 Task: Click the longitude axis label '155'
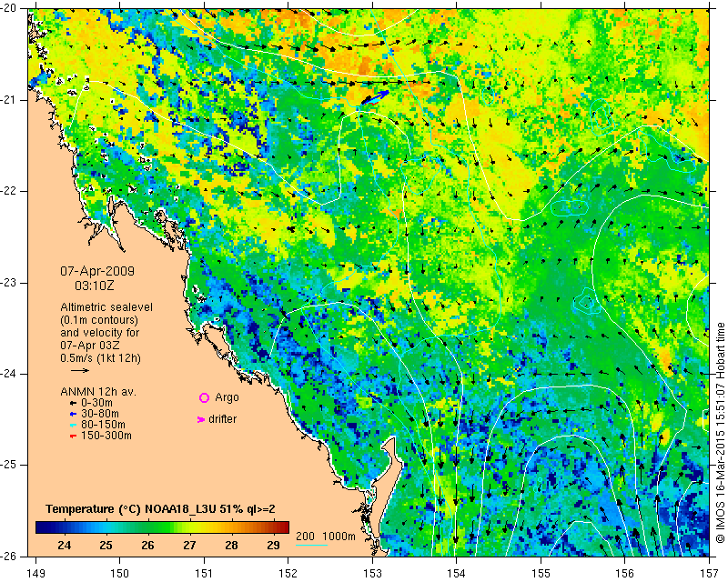(541, 574)
